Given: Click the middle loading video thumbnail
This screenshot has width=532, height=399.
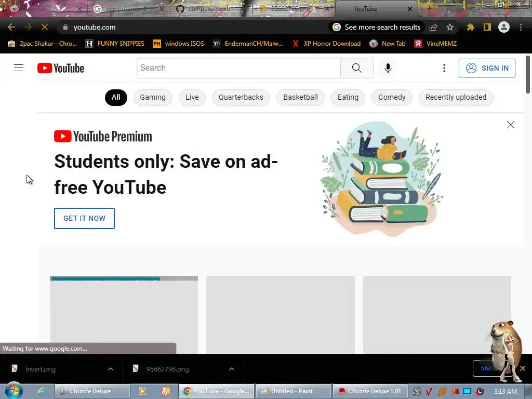Looking at the screenshot, I should click(281, 314).
